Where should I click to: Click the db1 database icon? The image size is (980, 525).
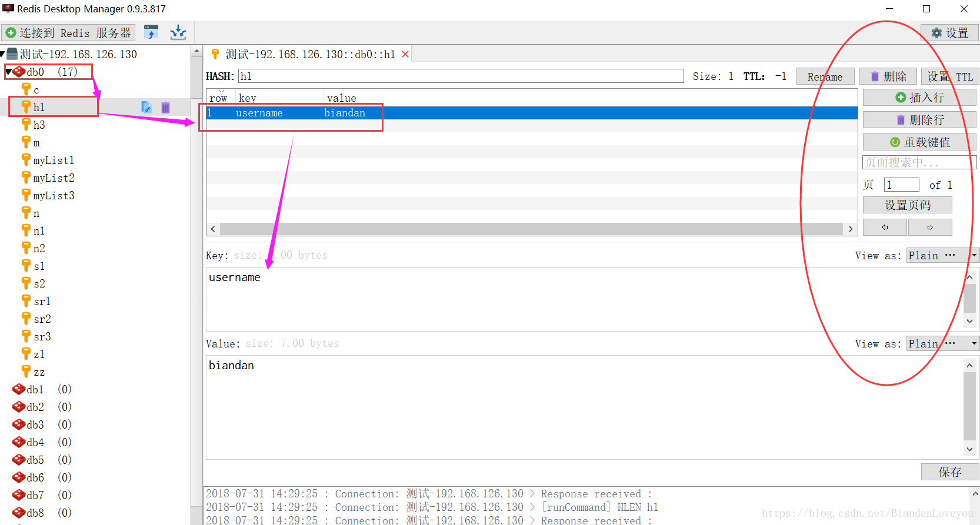[19, 389]
